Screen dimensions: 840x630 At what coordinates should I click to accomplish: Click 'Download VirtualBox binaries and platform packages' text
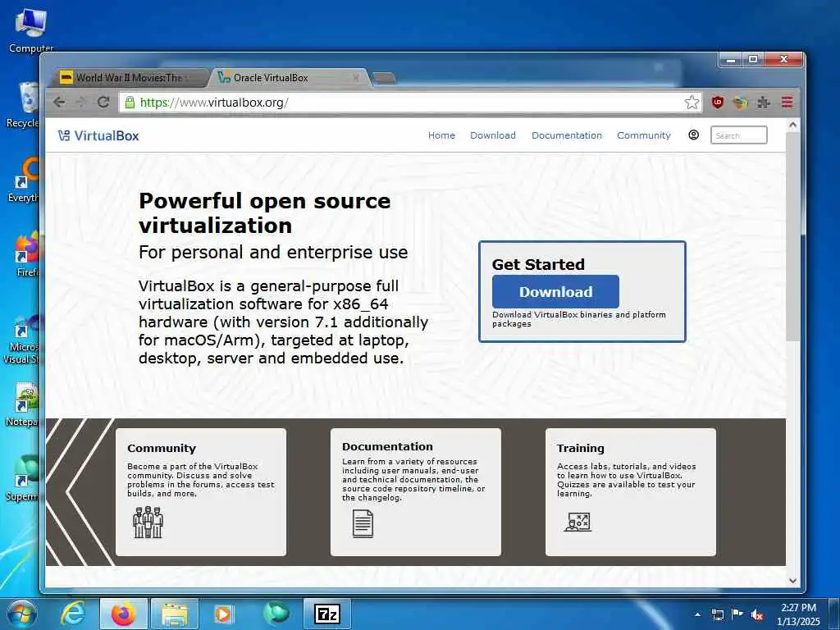pyautogui.click(x=579, y=319)
